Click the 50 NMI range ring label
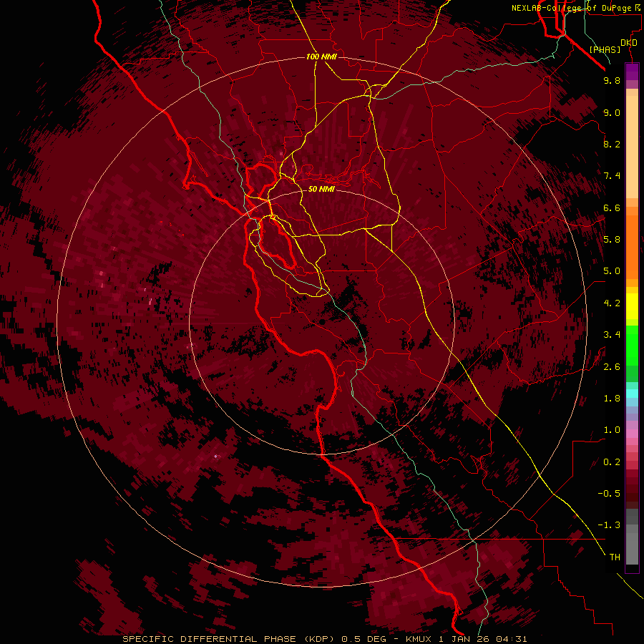 pos(321,189)
